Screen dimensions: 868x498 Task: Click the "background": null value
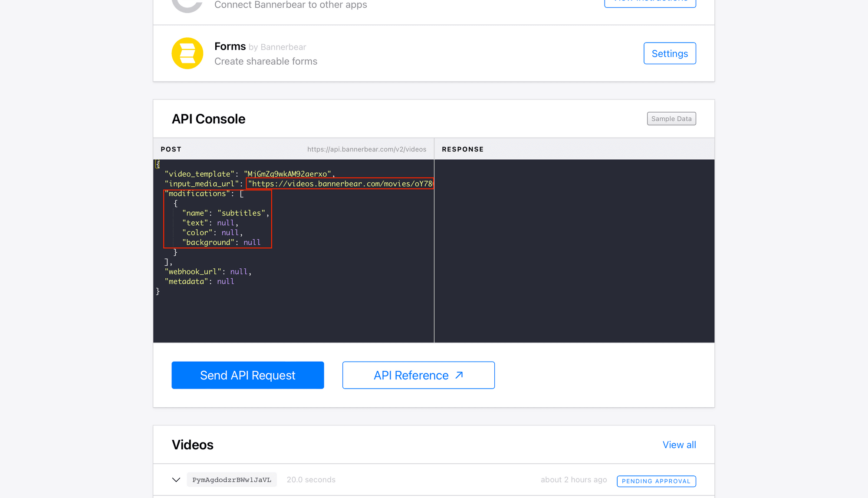(252, 243)
